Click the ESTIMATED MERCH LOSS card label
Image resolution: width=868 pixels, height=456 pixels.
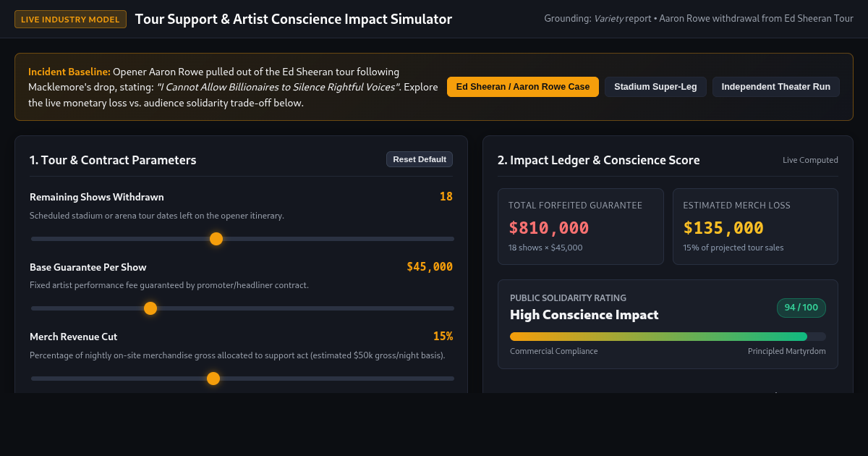(x=737, y=206)
